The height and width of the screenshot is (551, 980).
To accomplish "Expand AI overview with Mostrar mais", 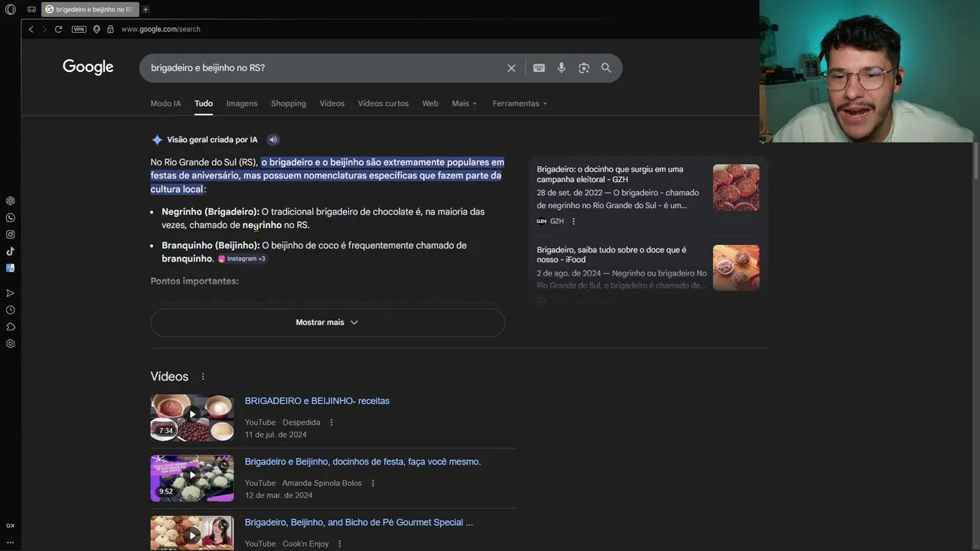I will coord(328,322).
